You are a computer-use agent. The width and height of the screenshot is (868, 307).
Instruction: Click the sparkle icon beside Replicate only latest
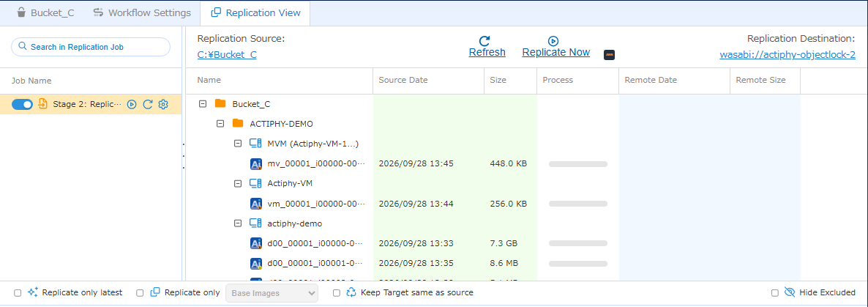point(32,292)
